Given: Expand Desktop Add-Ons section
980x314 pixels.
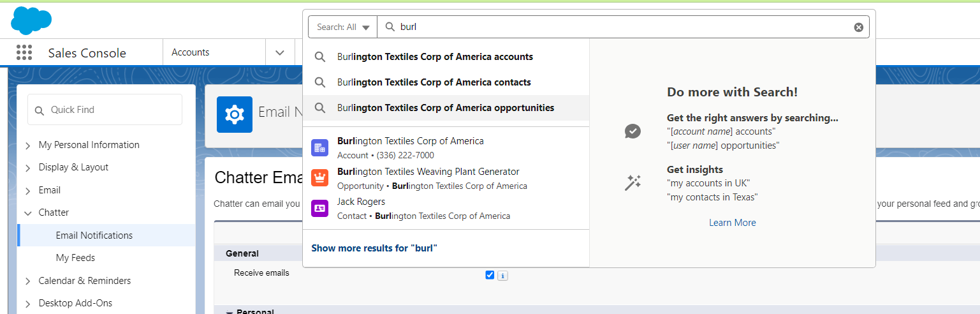Looking at the screenshot, I should pyautogui.click(x=28, y=304).
